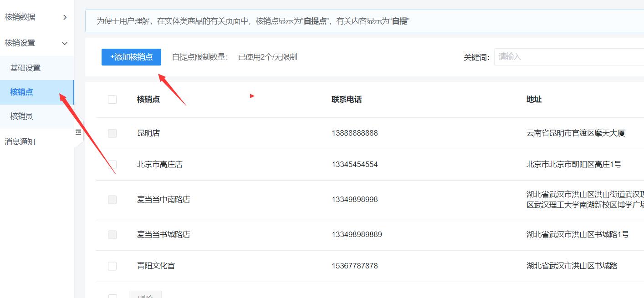The image size is (644, 298).
Task: Go to the 核销员 page
Action: pos(21,116)
